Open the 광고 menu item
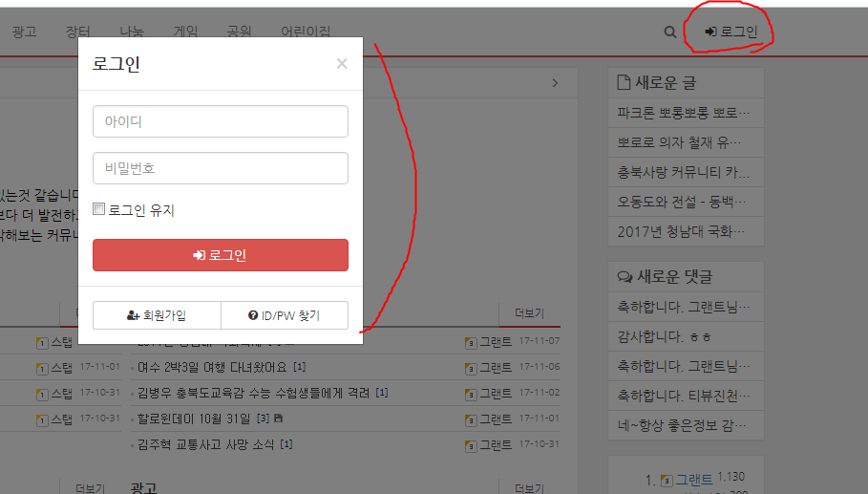Viewport: 868px width, 494px height. [x=24, y=32]
